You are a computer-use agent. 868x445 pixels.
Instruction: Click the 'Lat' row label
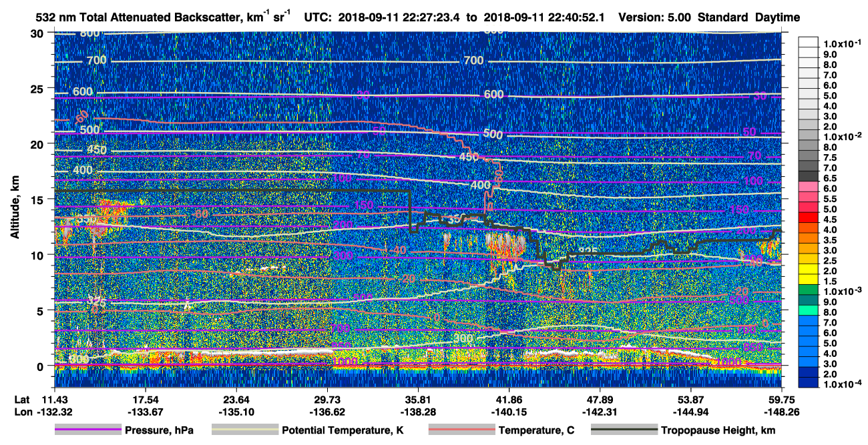coord(21,399)
